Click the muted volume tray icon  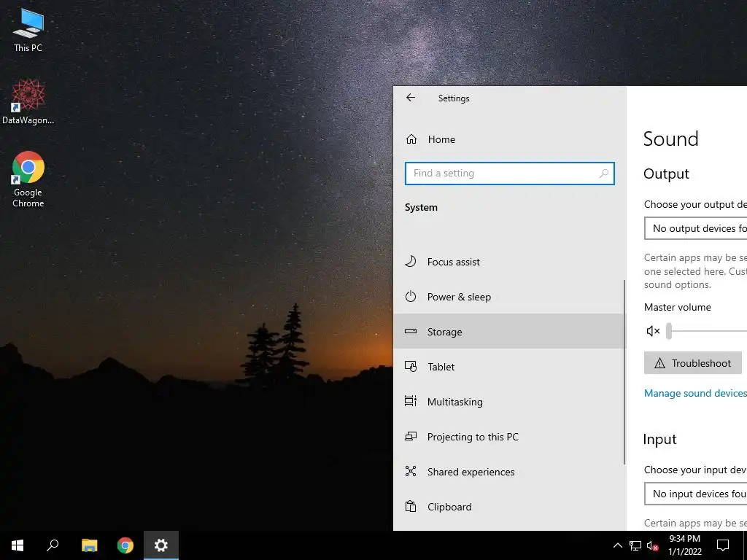(653, 545)
